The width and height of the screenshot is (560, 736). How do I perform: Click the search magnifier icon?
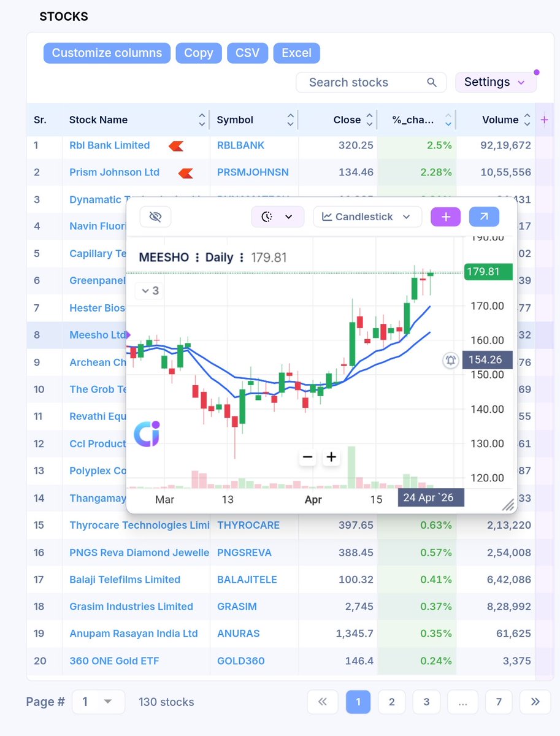pyautogui.click(x=432, y=82)
